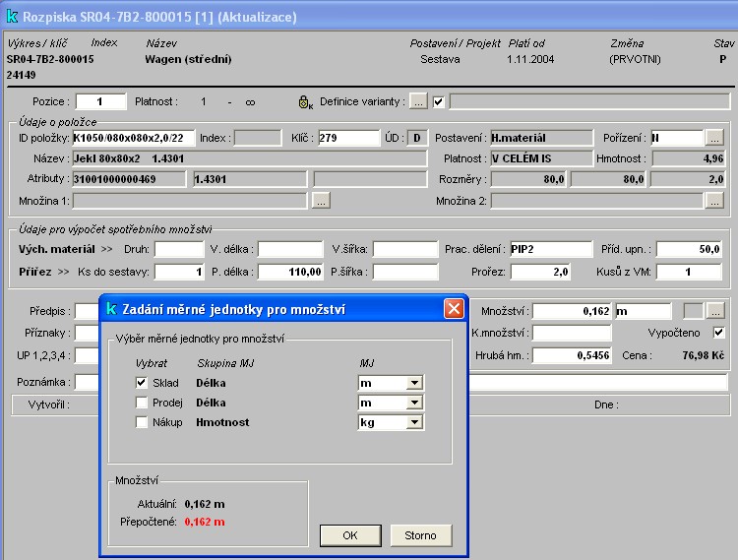Click the Ks do sestavy field

click(x=179, y=272)
